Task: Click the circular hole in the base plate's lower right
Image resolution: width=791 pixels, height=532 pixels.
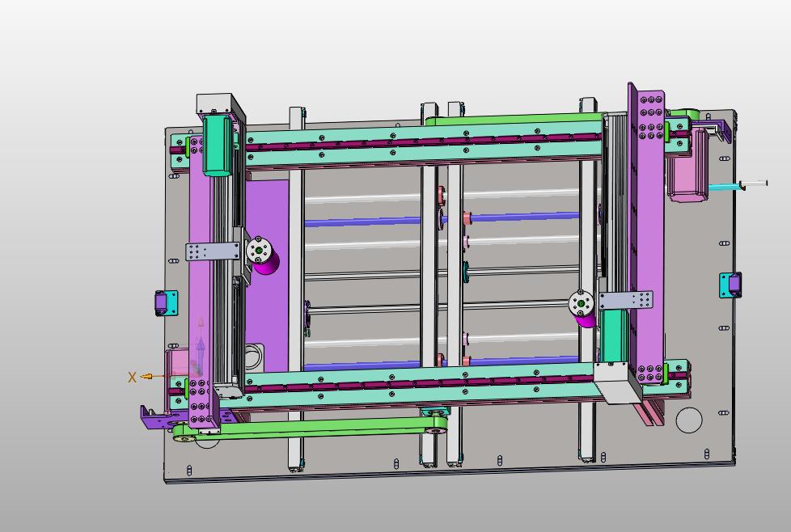Action: [689, 420]
